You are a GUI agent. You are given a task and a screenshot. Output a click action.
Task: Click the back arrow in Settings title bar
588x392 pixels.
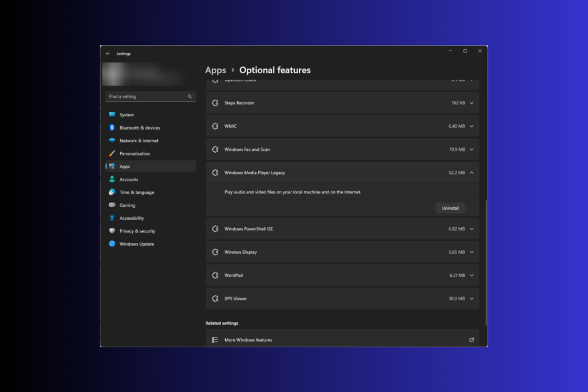click(x=108, y=54)
